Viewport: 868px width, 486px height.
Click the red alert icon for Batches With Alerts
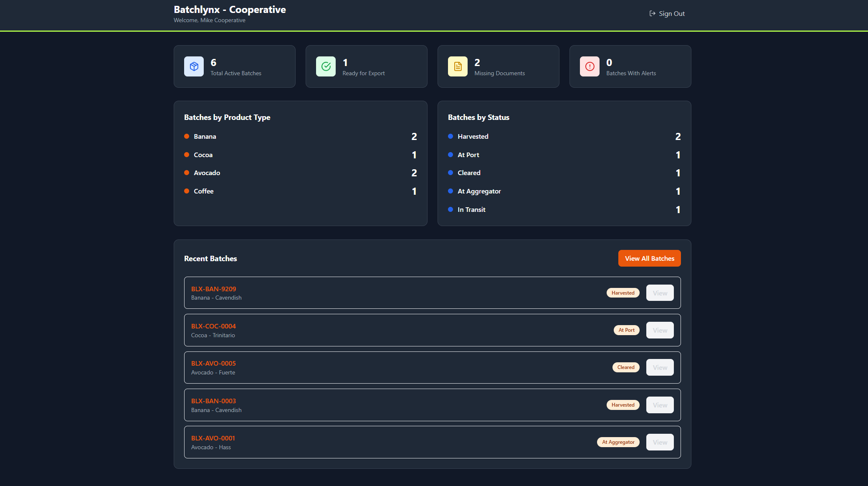590,66
